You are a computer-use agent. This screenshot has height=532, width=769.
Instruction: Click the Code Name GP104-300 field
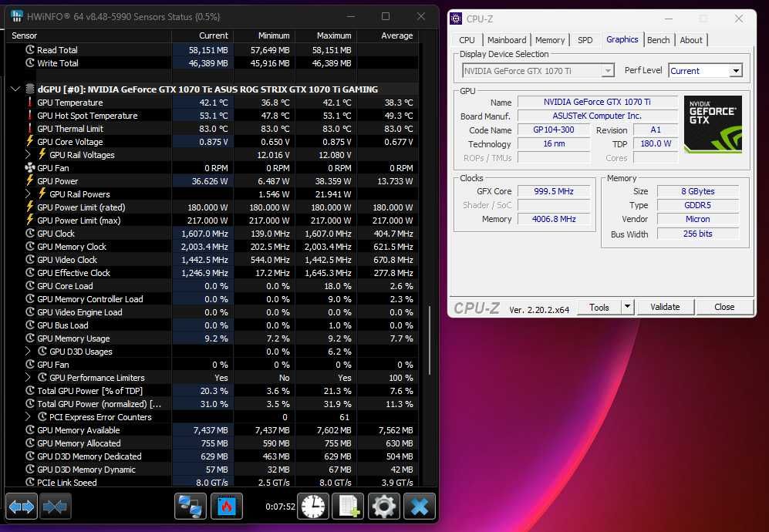point(554,130)
